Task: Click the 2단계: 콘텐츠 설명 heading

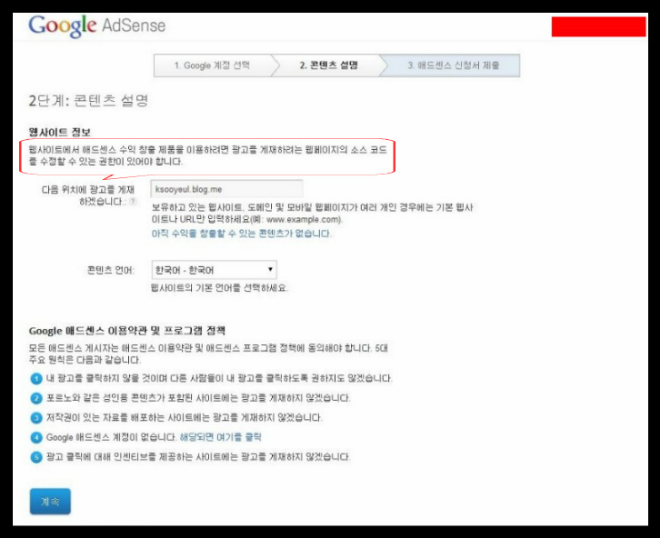Action: point(88,101)
